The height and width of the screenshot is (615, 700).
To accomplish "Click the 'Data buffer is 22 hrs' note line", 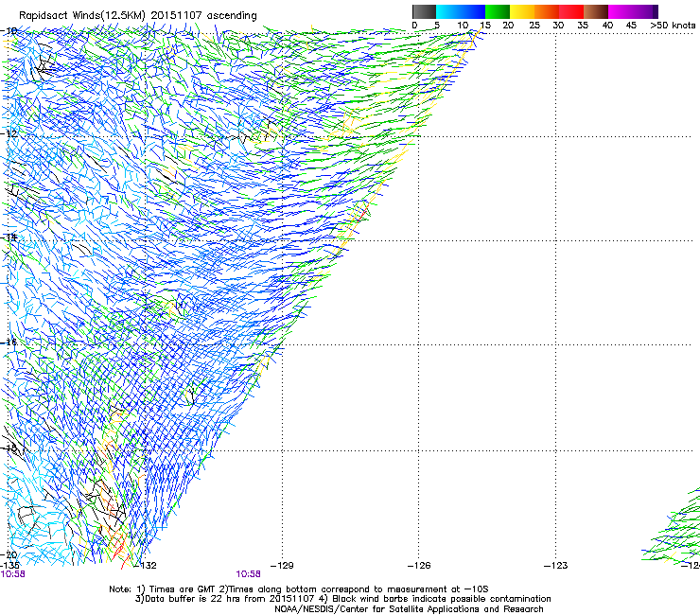I will click(x=342, y=599).
